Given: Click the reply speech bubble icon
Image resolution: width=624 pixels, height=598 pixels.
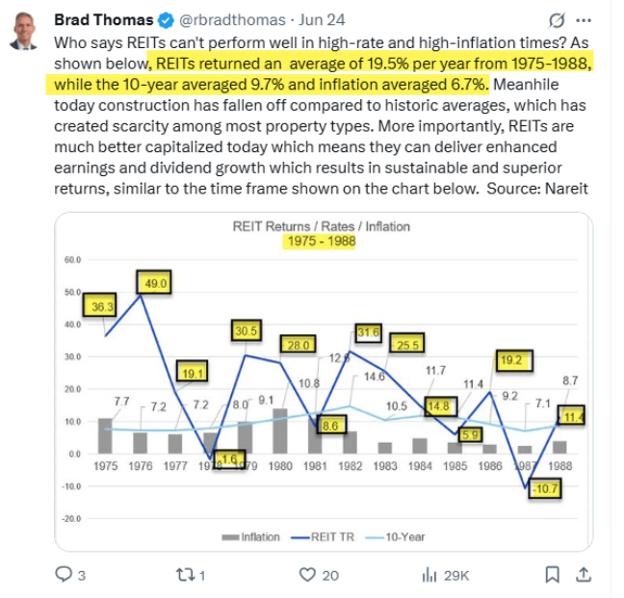Looking at the screenshot, I should [x=64, y=575].
